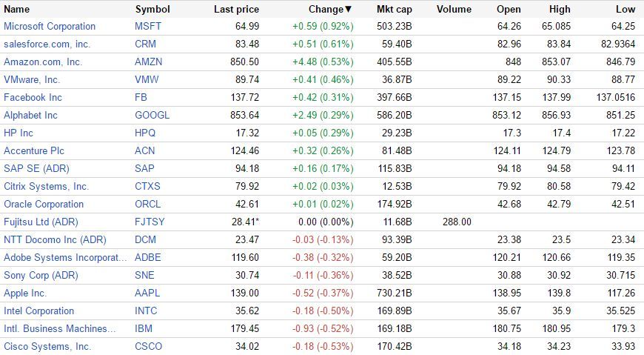Open the Amazon.com, Inc. stock page
The image size is (644, 355).
[x=43, y=62]
